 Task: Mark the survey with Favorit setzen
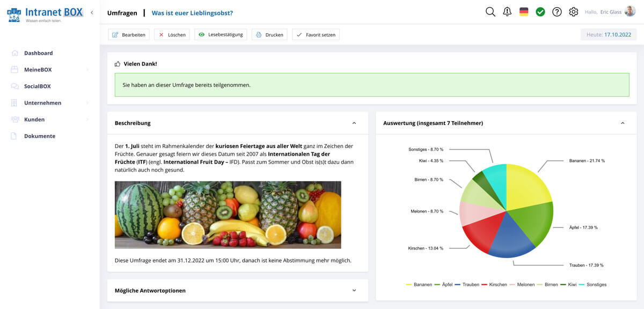pyautogui.click(x=317, y=34)
